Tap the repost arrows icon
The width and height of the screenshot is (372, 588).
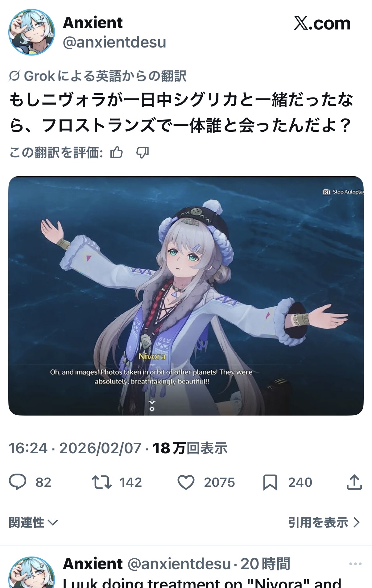click(101, 482)
